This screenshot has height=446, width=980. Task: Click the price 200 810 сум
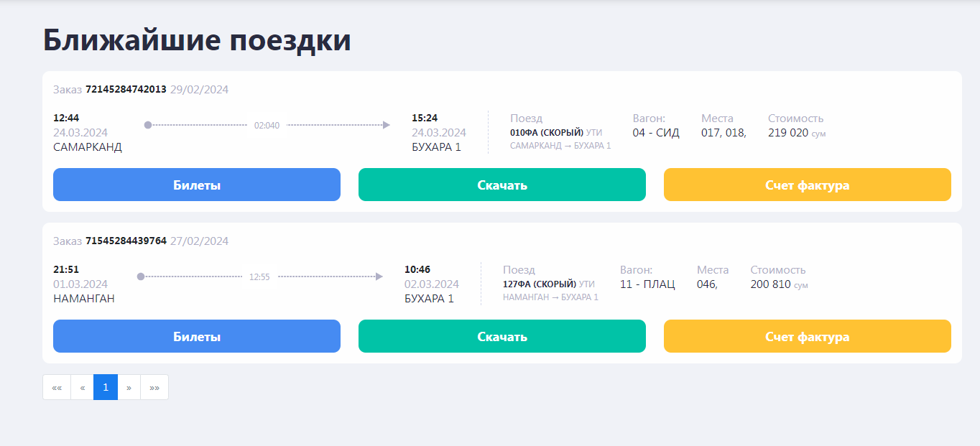click(772, 284)
